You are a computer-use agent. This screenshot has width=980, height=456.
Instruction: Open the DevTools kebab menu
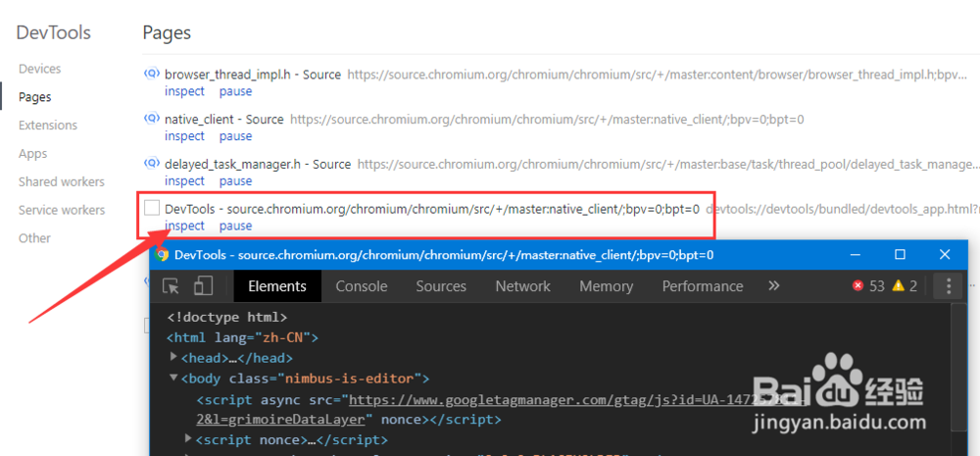(948, 286)
